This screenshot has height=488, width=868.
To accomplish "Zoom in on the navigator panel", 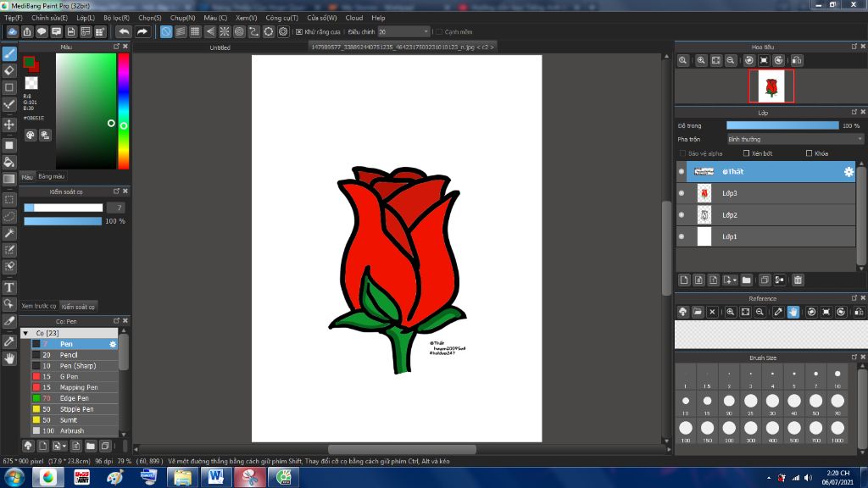I will click(x=701, y=60).
